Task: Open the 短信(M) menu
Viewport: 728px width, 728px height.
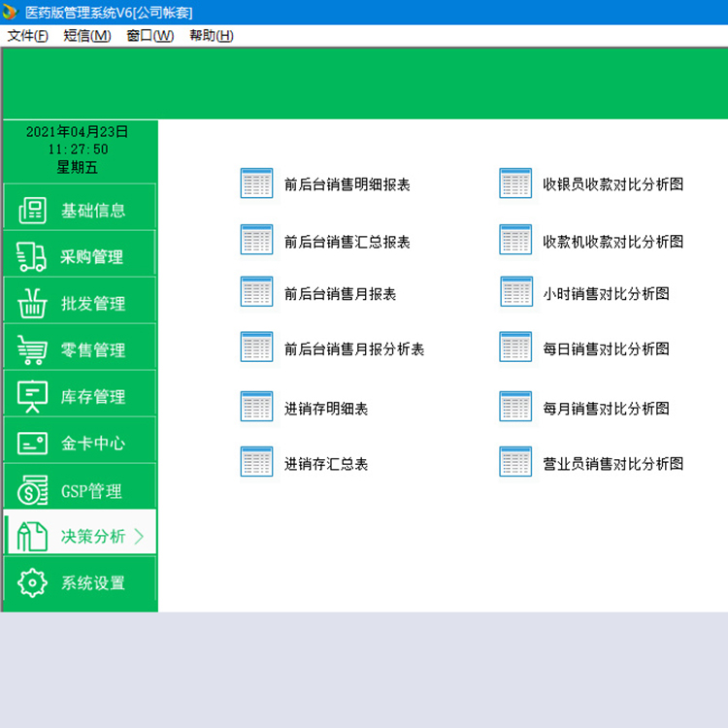Action: click(x=87, y=36)
